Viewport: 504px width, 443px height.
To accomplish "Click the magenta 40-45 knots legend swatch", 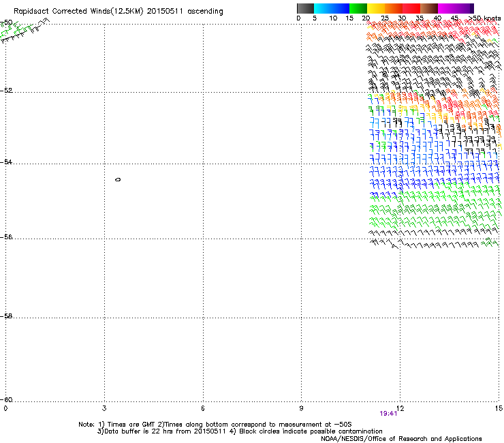I will (x=447, y=8).
